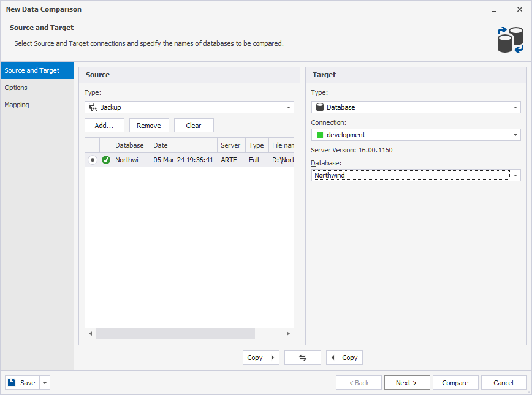Select the radio button for the Northwind backup row
This screenshot has width=532, height=395.
pos(93,159)
